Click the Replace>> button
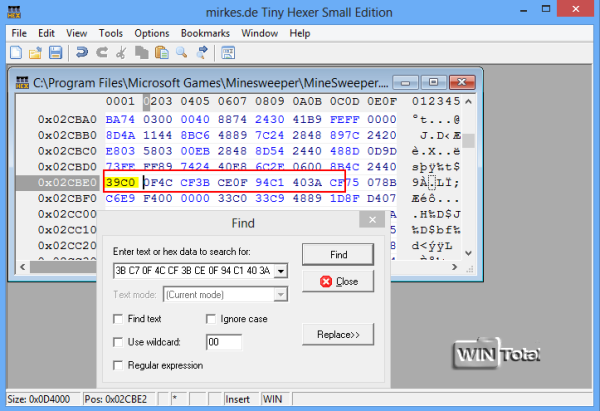This screenshot has width=600, height=411. pos(338,334)
